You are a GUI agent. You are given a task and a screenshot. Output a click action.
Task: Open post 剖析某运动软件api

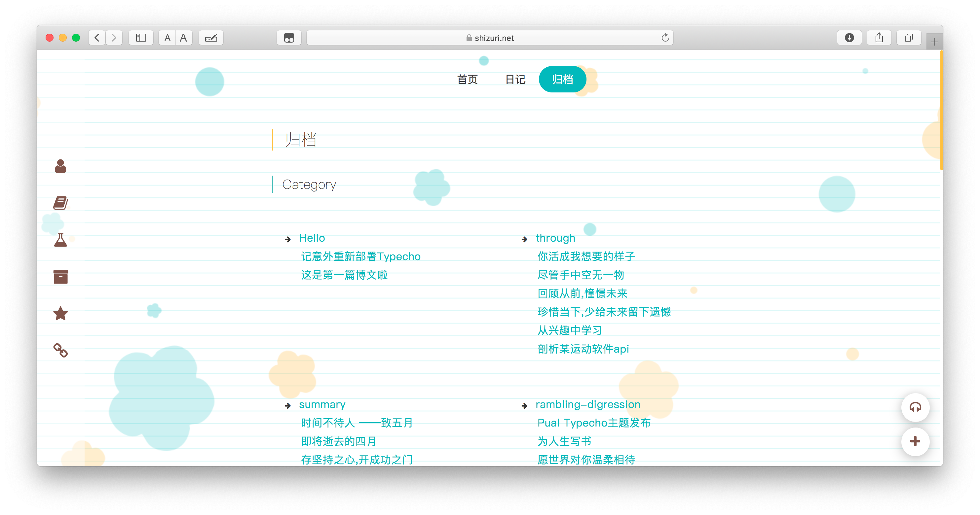[583, 349]
